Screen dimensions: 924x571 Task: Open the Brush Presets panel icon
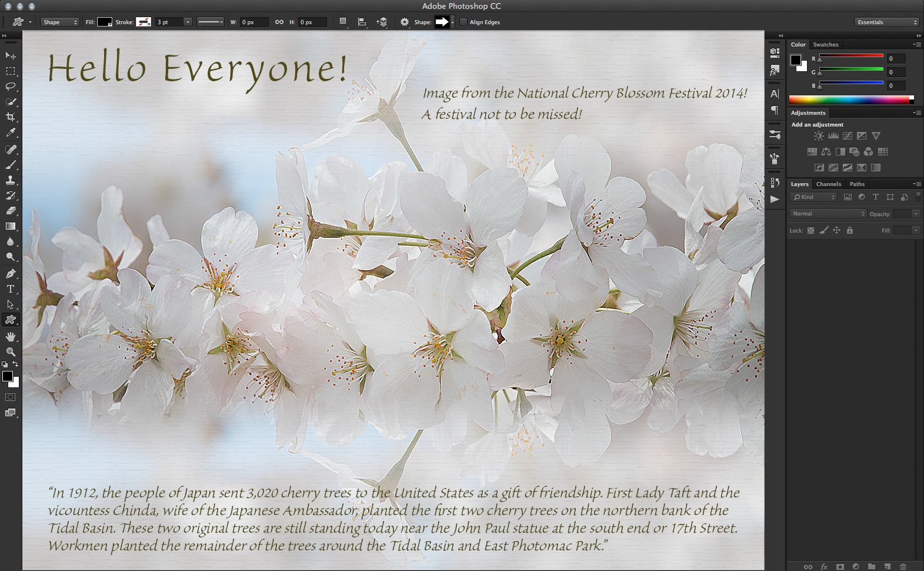click(775, 135)
